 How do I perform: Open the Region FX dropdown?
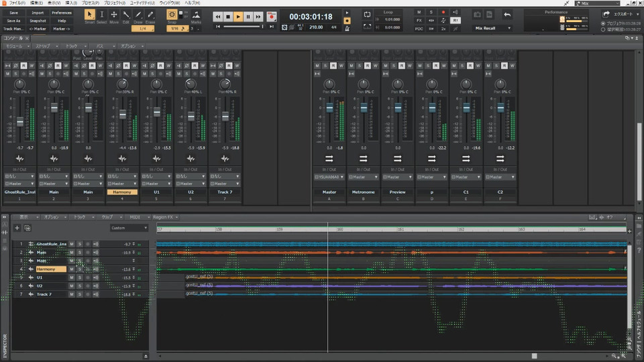coord(166,217)
